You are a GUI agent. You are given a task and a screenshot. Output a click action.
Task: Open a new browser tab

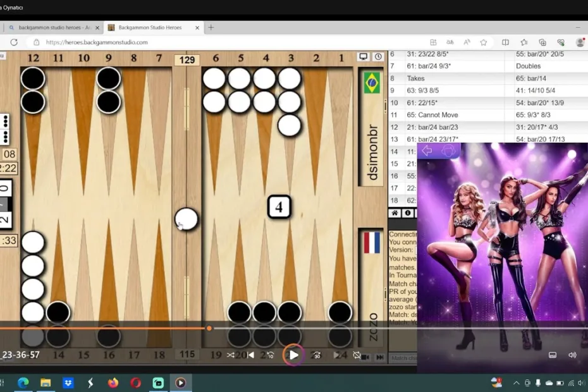211,28
